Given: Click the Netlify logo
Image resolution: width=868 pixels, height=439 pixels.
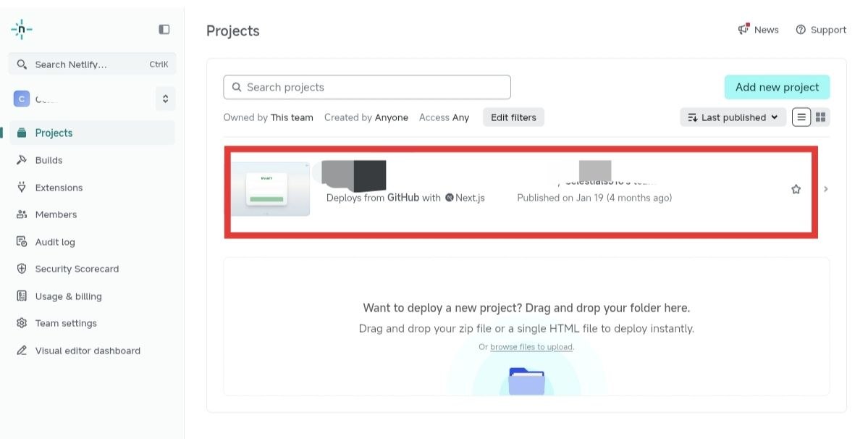Looking at the screenshot, I should click(22, 30).
